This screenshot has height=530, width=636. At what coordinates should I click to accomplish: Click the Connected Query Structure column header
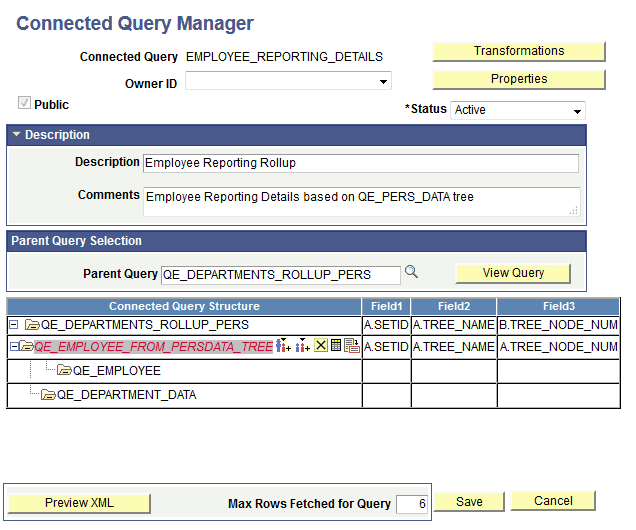pyautogui.click(x=184, y=307)
